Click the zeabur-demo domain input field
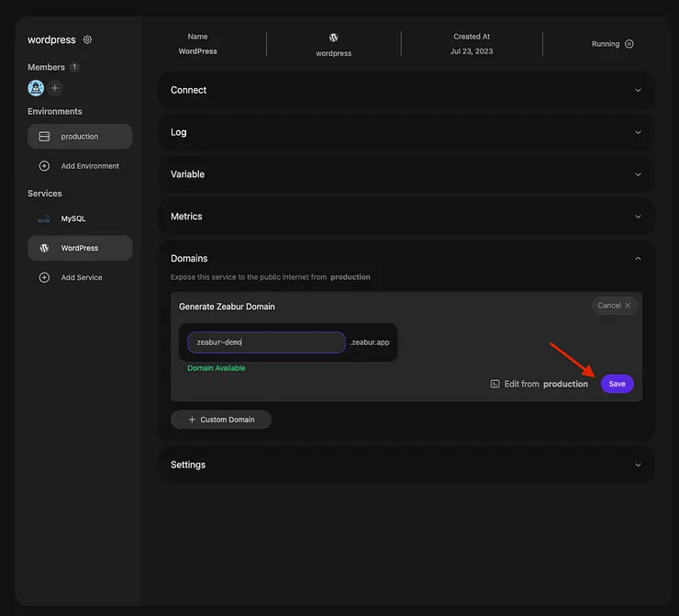Screen dimensions: 679x616 coord(266,342)
